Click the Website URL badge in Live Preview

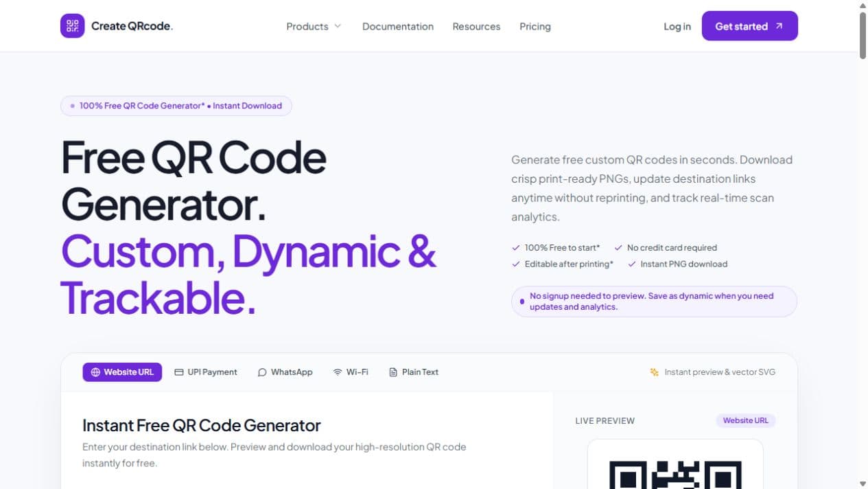(x=745, y=420)
